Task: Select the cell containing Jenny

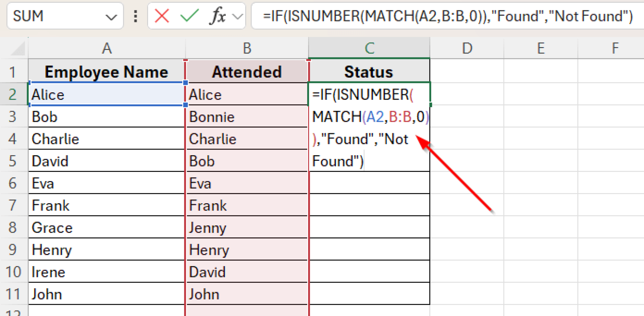Action: (247, 228)
